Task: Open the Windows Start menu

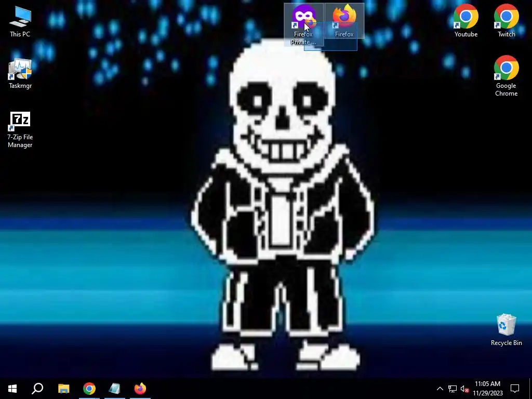Action: [12, 389]
